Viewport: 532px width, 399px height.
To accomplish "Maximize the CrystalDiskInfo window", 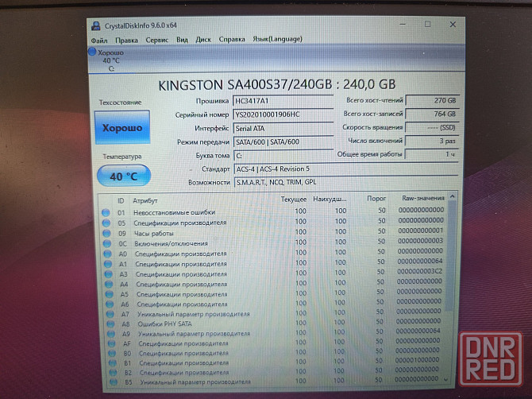I will click(x=427, y=25).
